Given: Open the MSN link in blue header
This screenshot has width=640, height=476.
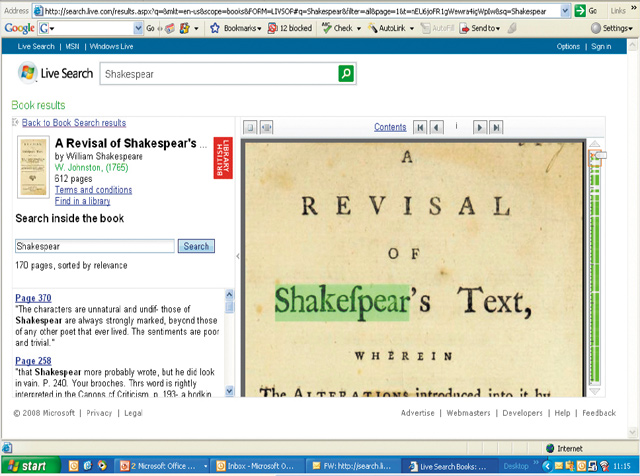Looking at the screenshot, I should pyautogui.click(x=72, y=47).
